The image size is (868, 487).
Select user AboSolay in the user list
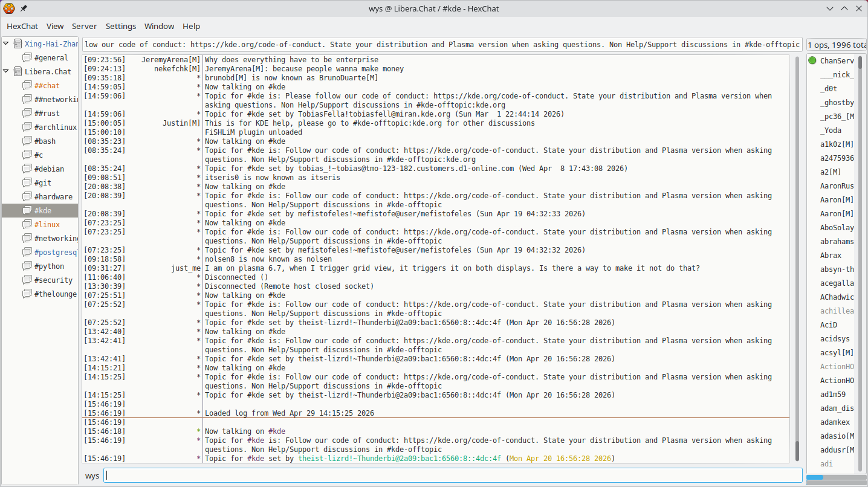pyautogui.click(x=837, y=228)
